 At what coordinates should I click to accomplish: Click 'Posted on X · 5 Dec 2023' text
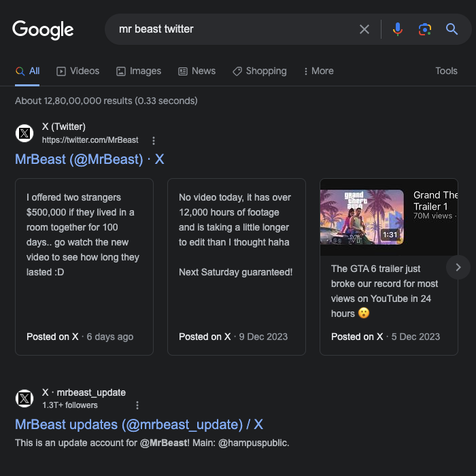(386, 337)
